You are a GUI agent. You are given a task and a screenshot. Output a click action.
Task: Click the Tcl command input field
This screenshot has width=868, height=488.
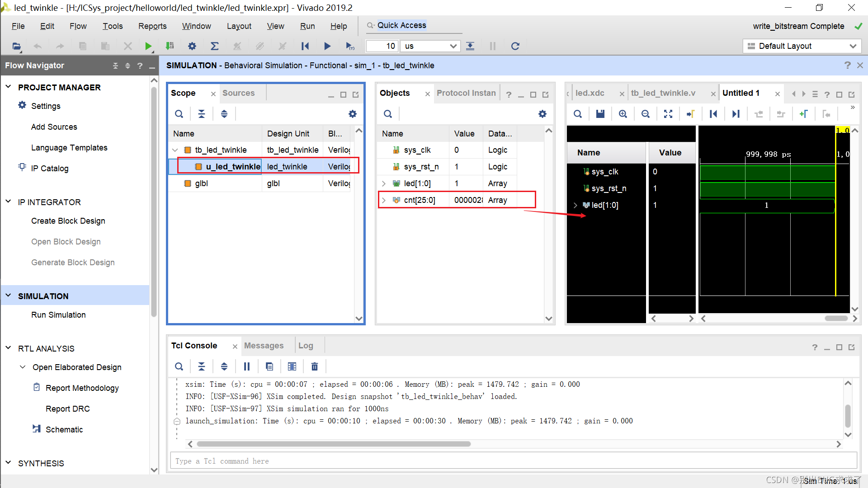coord(513,461)
